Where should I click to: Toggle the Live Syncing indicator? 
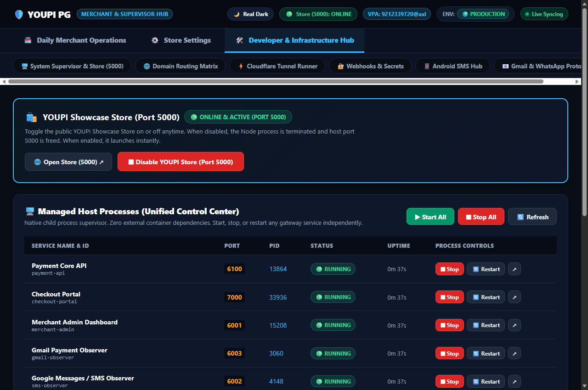544,14
